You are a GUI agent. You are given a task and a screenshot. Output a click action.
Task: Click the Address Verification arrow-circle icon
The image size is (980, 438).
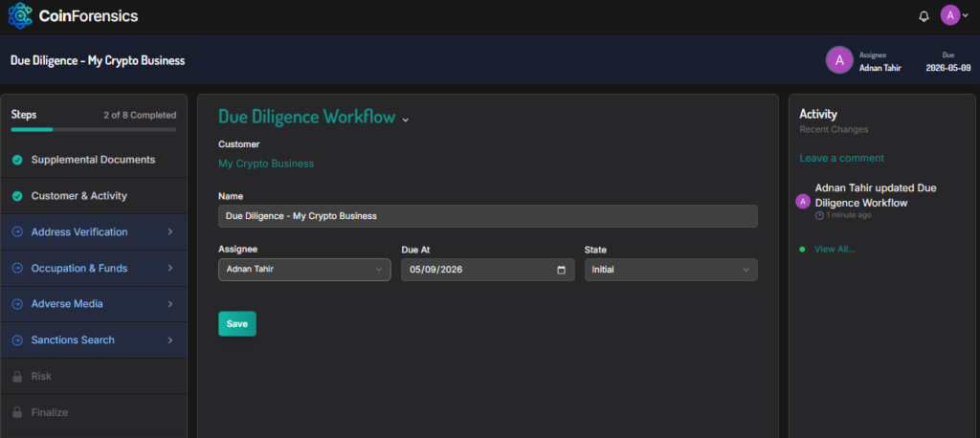(17, 232)
